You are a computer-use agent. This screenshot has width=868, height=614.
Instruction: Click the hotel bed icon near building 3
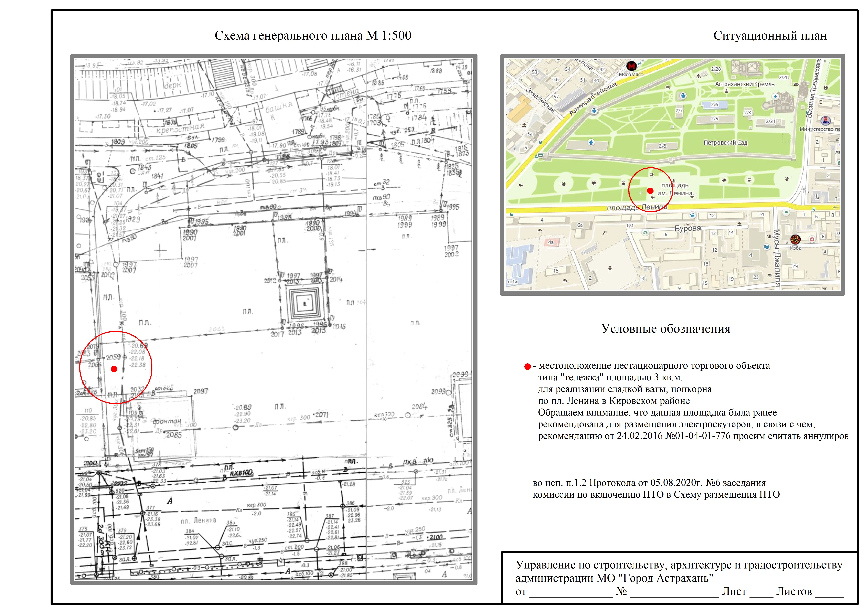tap(786, 212)
